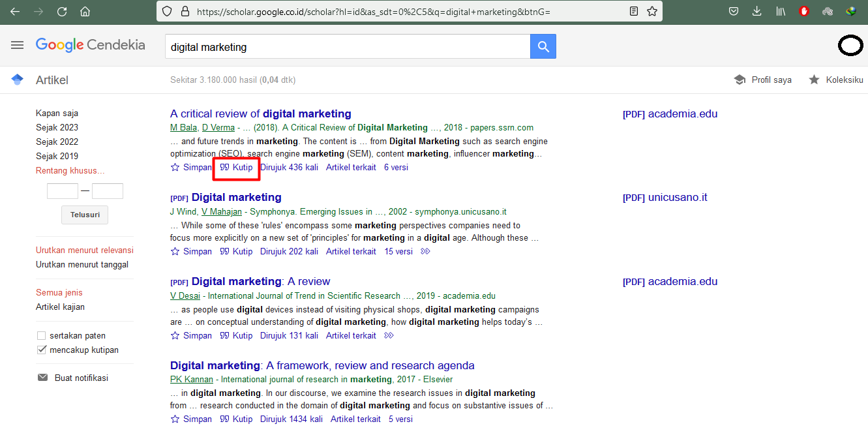Viewport: 868px width, 439px height.
Task: Reload the page using browser refresh icon
Action: pos(62,11)
